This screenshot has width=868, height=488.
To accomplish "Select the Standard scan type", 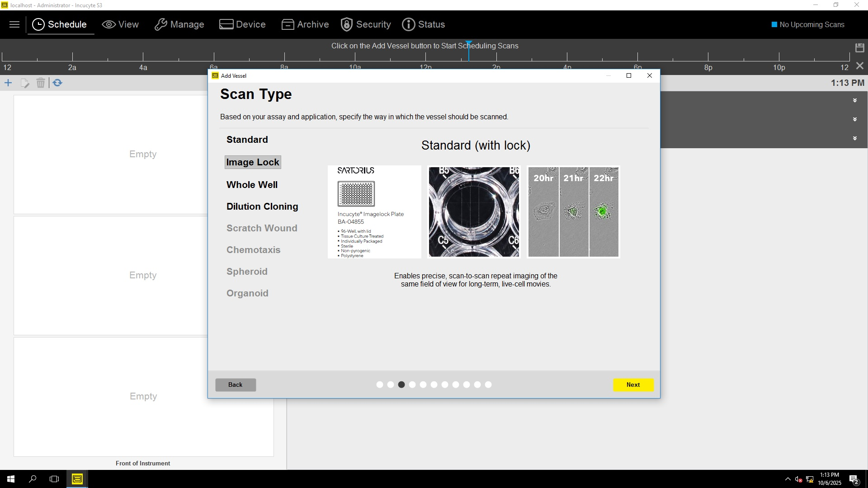I will coord(247,140).
